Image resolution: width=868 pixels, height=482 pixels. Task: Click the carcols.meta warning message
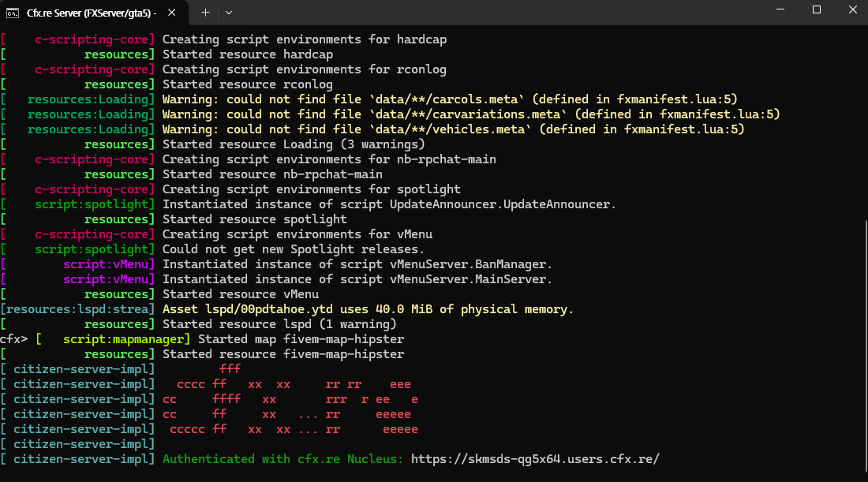coord(450,99)
